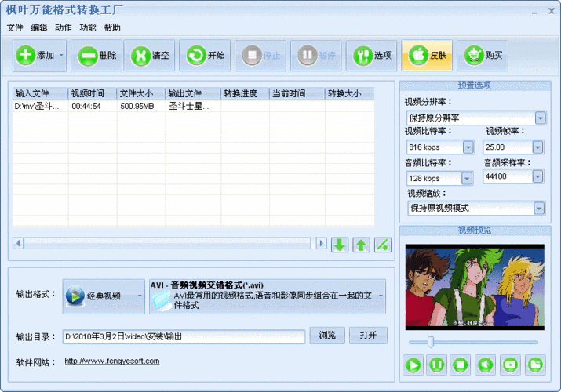Screen dimensions: 561x392
Task: Click the Delete (删除) toolbar button
Action: click(97, 56)
